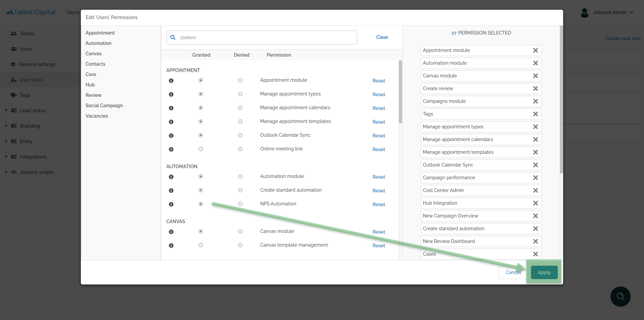Reset the Manage appointment templates permission
Image resolution: width=644 pixels, height=320 pixels.
tap(379, 122)
